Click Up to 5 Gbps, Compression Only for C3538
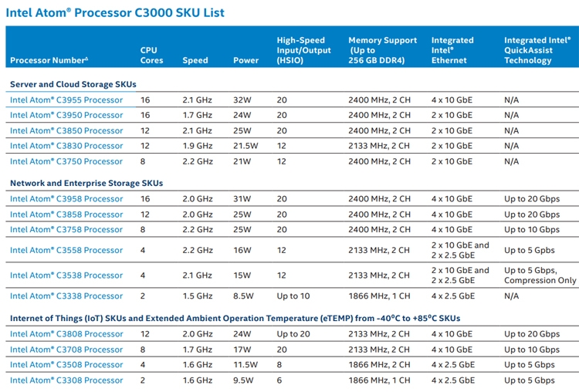The height and width of the screenshot is (392, 579). (540, 275)
